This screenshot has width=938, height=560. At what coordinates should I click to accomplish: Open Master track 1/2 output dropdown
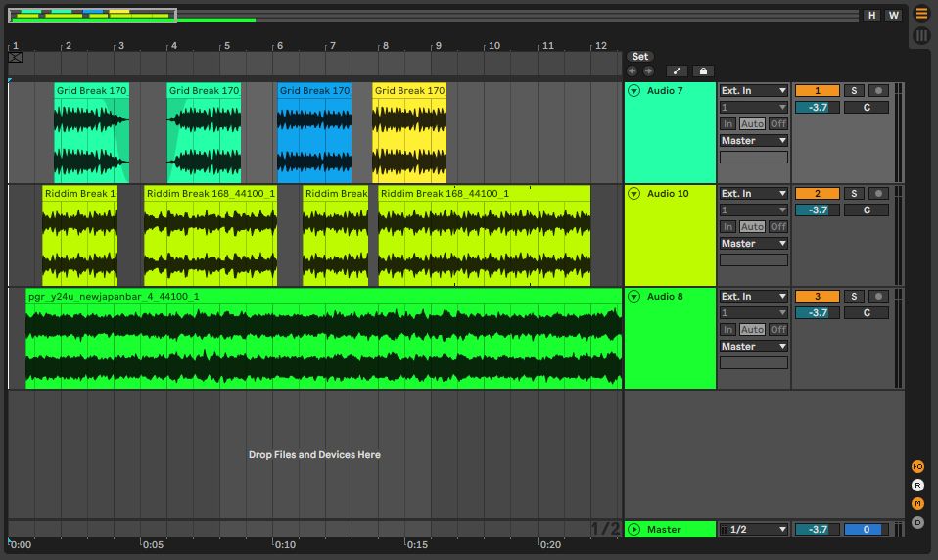[754, 530]
